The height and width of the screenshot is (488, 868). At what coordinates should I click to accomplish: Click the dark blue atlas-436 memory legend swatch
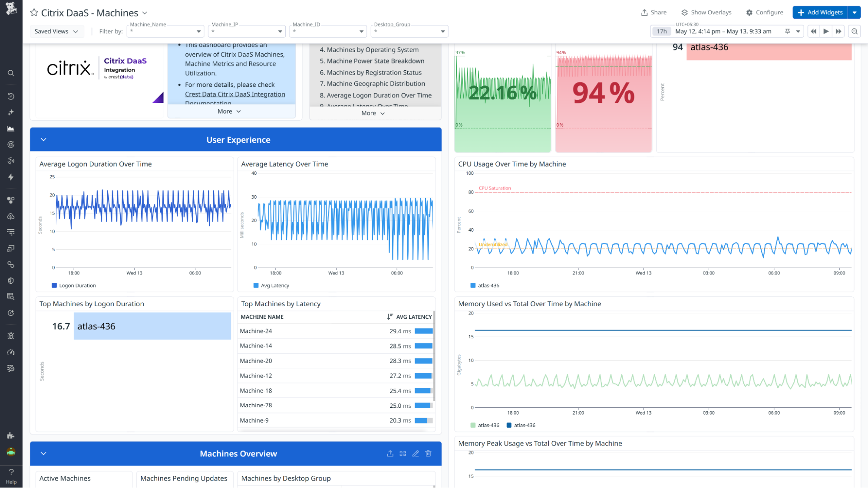coord(509,426)
